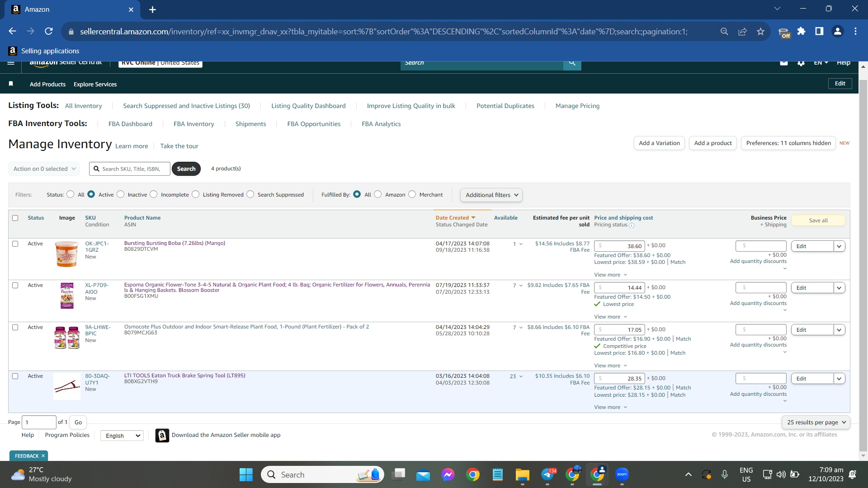Viewport: 868px width, 488px height.
Task: Click the browser back arrow
Action: [x=12, y=31]
